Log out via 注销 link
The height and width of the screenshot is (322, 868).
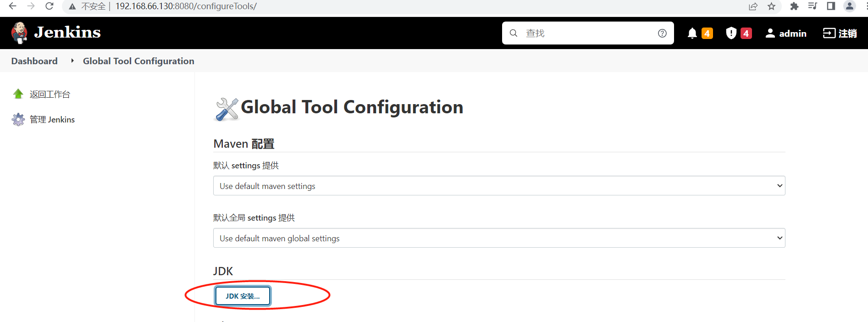click(x=840, y=33)
